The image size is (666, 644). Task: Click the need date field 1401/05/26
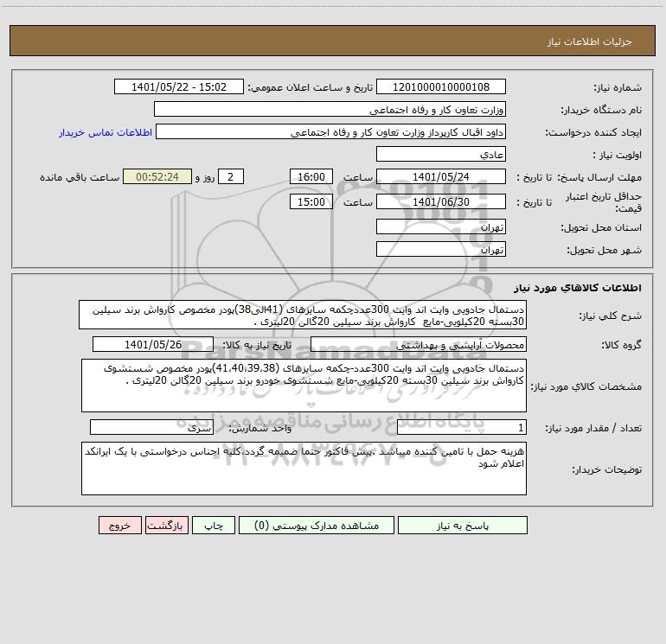coord(153,344)
